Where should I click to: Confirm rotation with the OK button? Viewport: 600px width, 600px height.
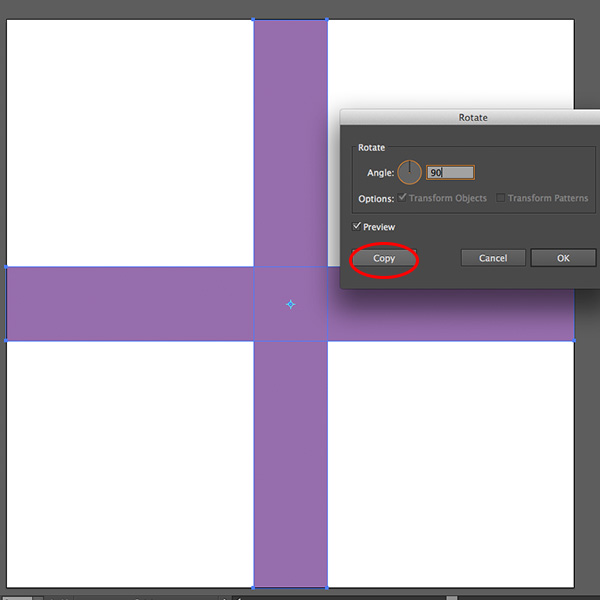click(563, 258)
